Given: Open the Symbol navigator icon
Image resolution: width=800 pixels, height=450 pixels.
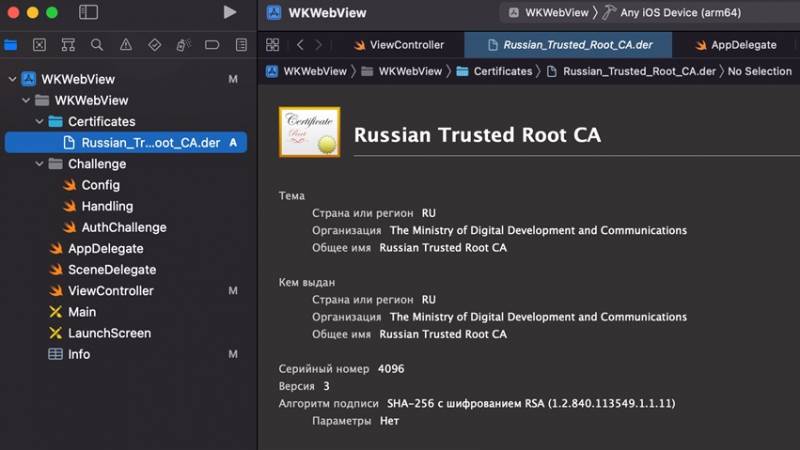Looking at the screenshot, I should pos(68,45).
